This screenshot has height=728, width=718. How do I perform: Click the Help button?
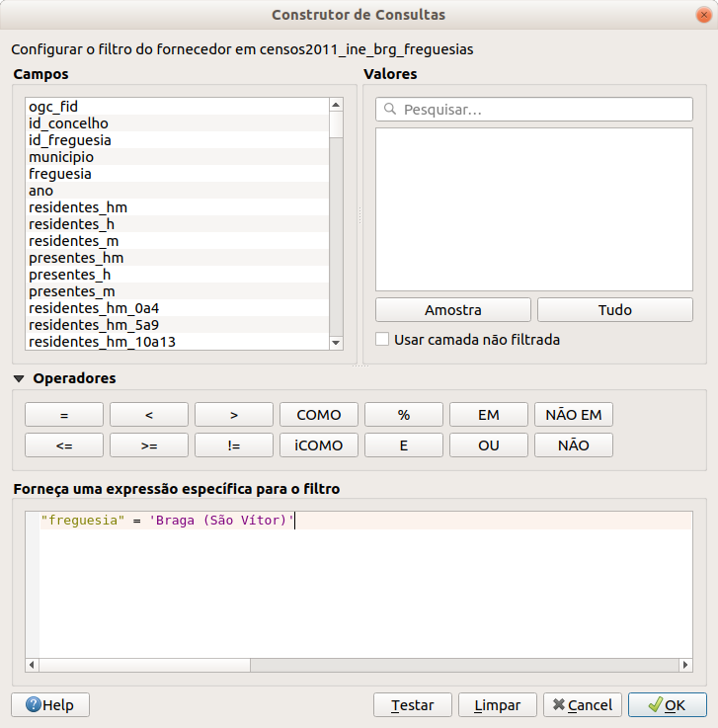click(50, 705)
